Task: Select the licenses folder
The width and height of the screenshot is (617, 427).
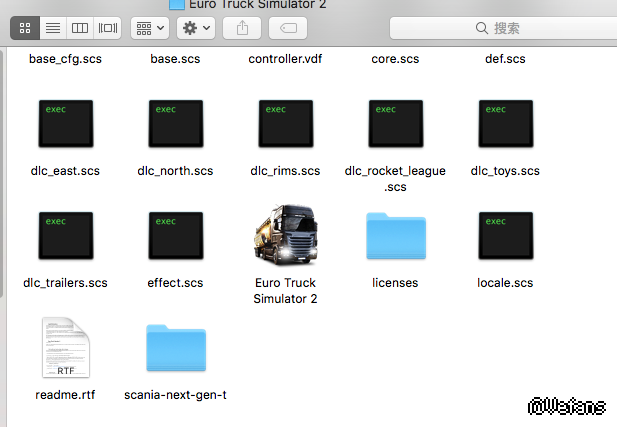Action: click(x=395, y=239)
